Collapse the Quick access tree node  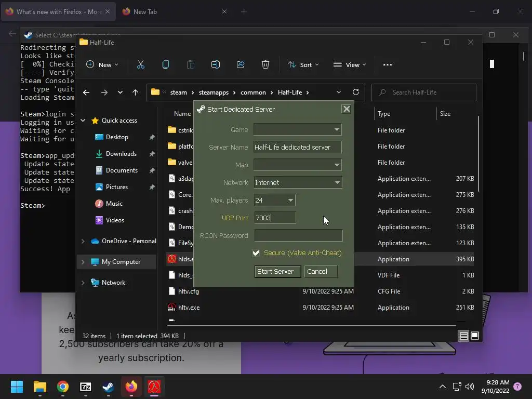(83, 121)
